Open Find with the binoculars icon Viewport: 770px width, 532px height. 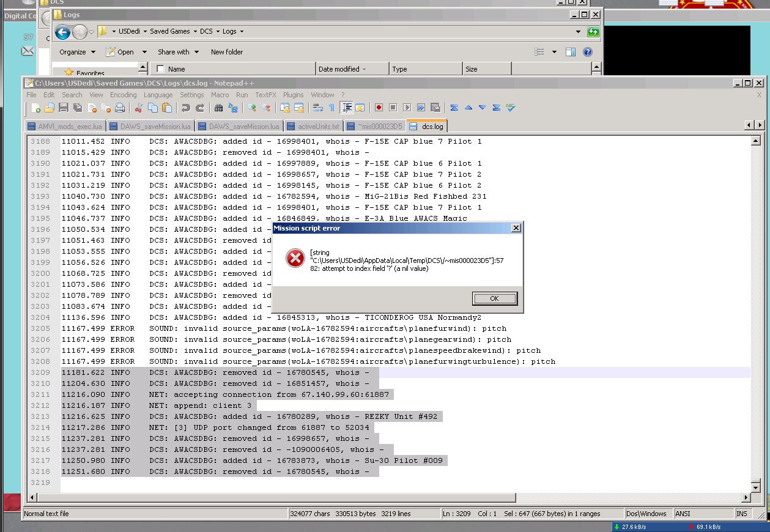point(218,108)
